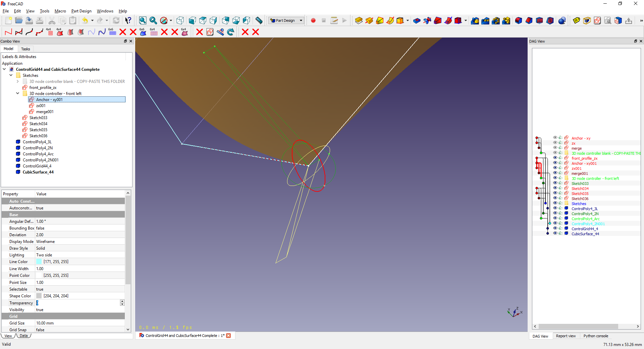Click the Paste clipboard icon
The image size is (644, 349).
[x=73, y=20]
